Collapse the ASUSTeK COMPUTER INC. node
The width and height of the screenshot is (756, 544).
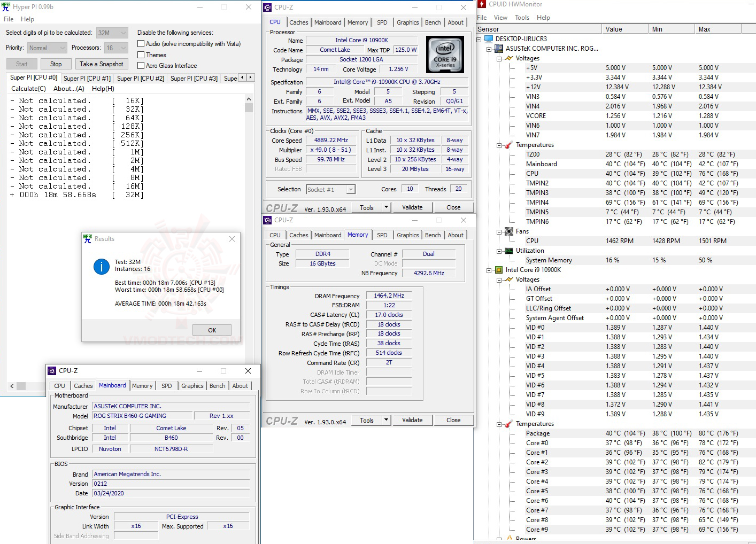[489, 49]
